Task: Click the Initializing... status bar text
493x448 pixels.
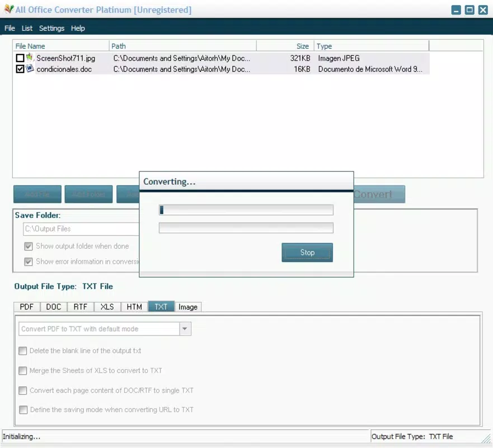Action: 21,437
